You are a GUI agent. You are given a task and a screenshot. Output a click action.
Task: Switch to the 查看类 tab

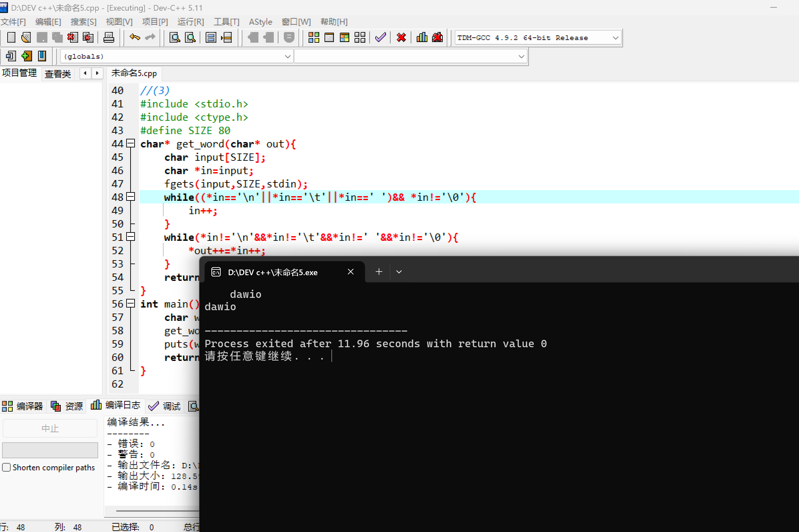tap(58, 74)
